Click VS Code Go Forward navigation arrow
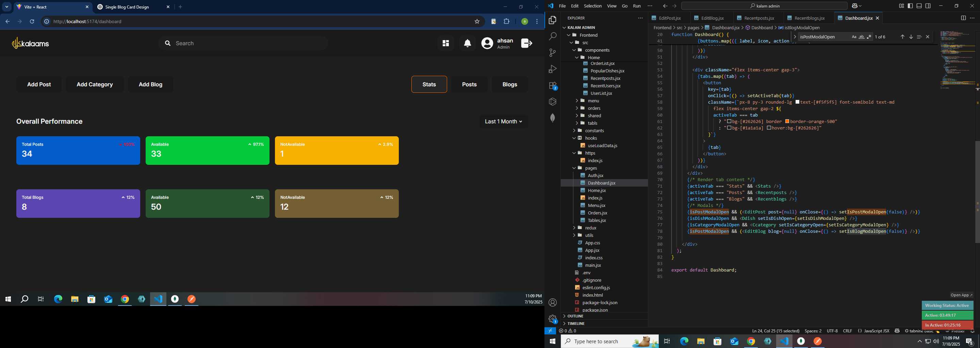 [674, 6]
